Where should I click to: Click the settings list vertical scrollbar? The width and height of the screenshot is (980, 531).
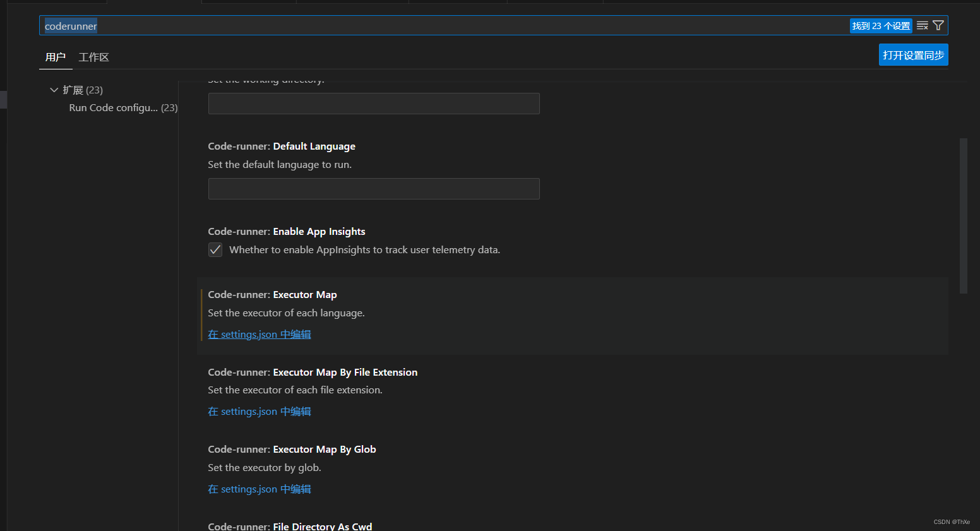[x=964, y=216]
